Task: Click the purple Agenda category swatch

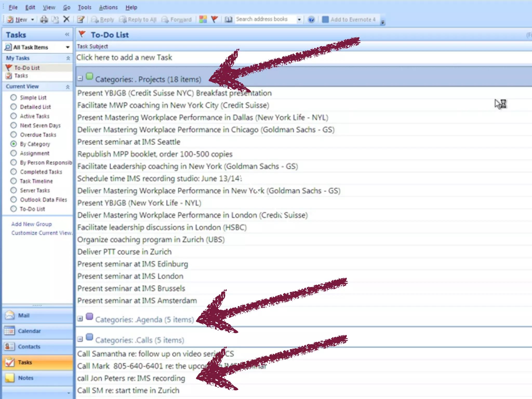Action: click(89, 316)
